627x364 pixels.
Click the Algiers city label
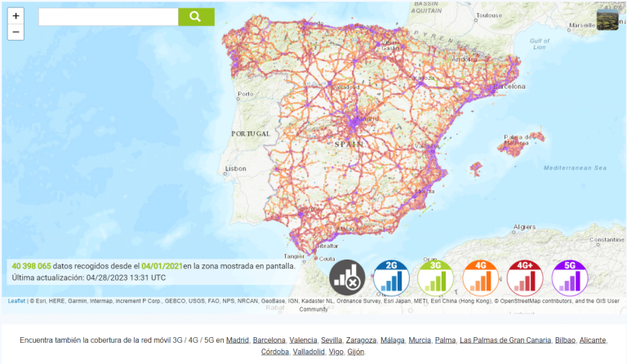point(524,227)
